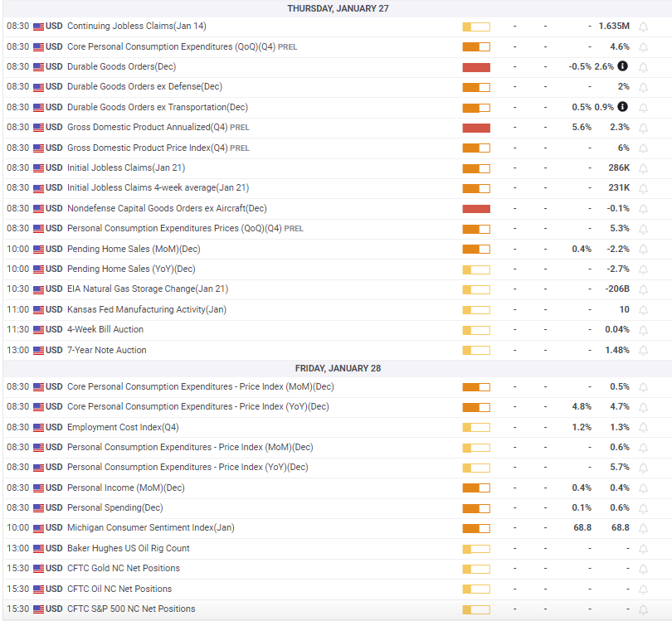Select Personal Consumption Expenditures Price Index (YoY)(Dec)
The height and width of the screenshot is (621, 672).
[187, 467]
